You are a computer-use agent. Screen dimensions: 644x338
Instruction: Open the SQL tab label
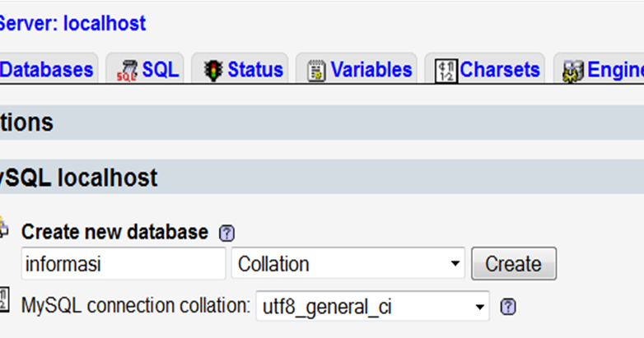[x=160, y=70]
